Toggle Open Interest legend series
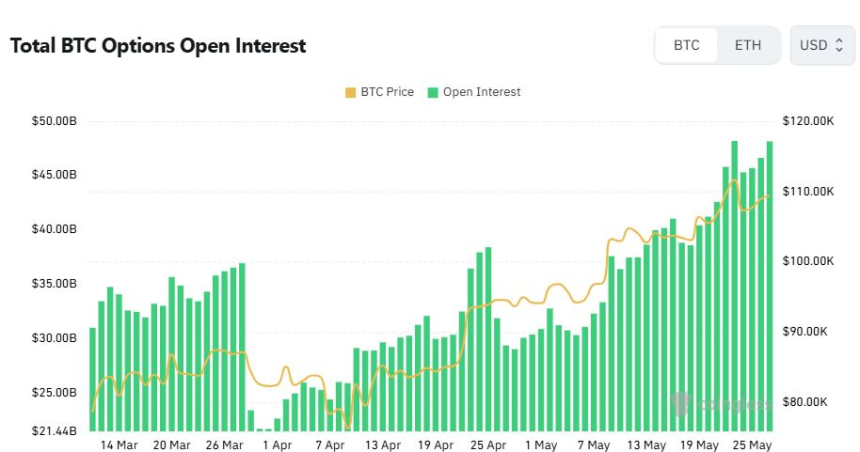Image resolution: width=860 pixels, height=452 pixels. 474,92
